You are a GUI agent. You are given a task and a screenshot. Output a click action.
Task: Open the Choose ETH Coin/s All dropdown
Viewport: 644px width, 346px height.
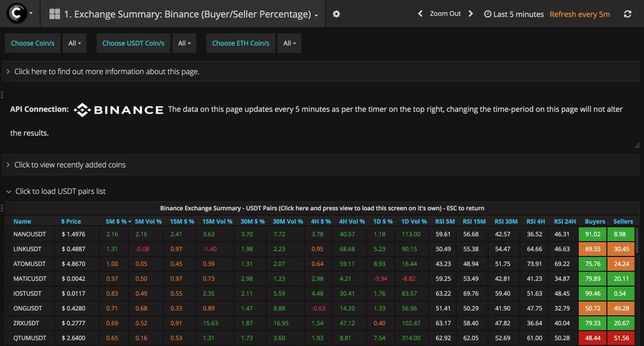(x=289, y=43)
